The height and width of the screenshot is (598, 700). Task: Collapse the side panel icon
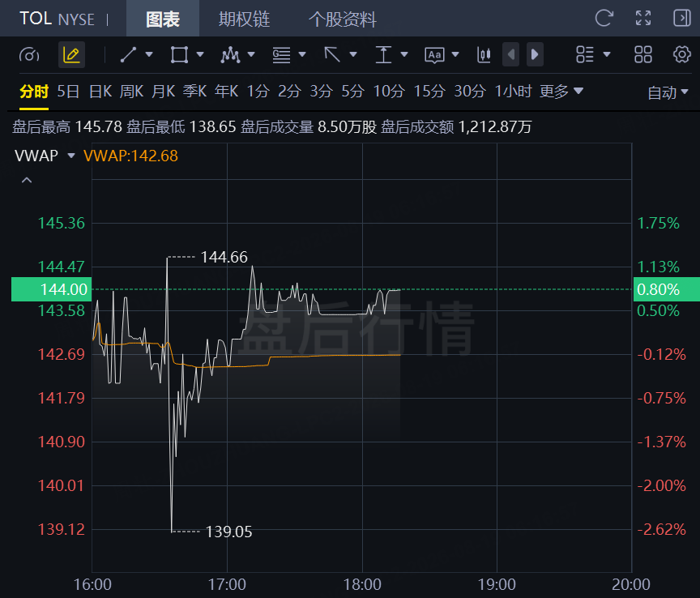[681, 19]
